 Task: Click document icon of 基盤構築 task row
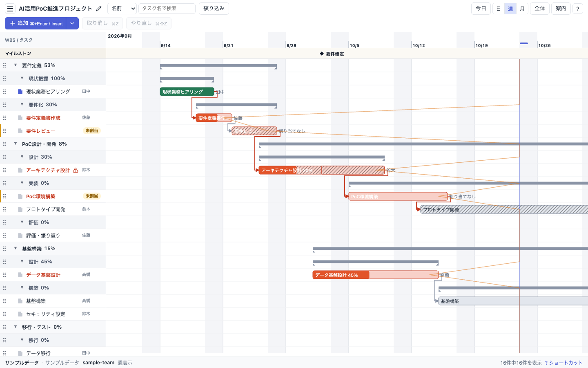pyautogui.click(x=20, y=301)
